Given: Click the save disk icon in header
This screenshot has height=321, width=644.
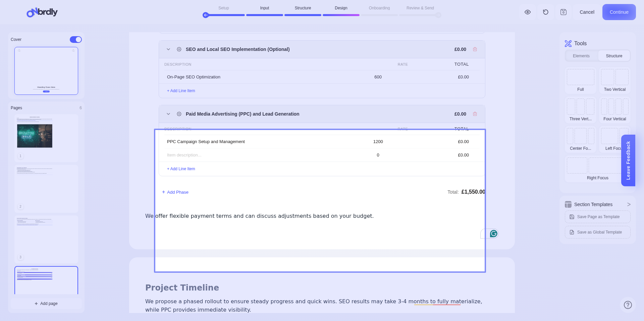Looking at the screenshot, I should [x=563, y=12].
